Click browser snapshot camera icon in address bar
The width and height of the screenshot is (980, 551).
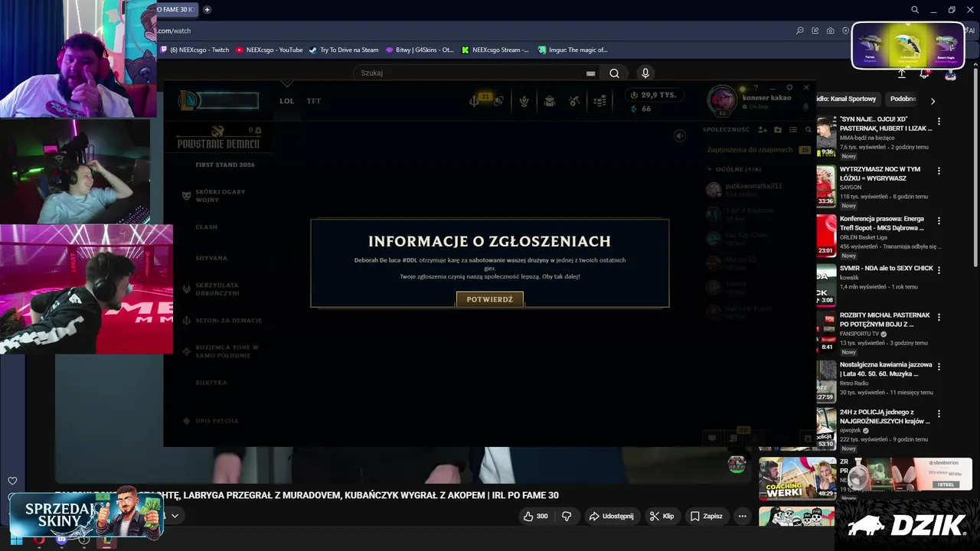click(x=831, y=31)
